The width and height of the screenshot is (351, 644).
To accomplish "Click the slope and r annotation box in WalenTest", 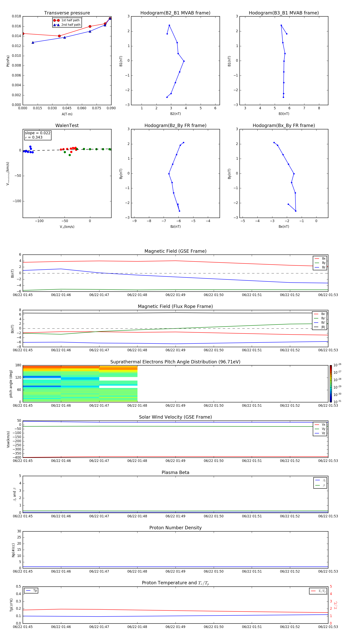I will (37, 135).
